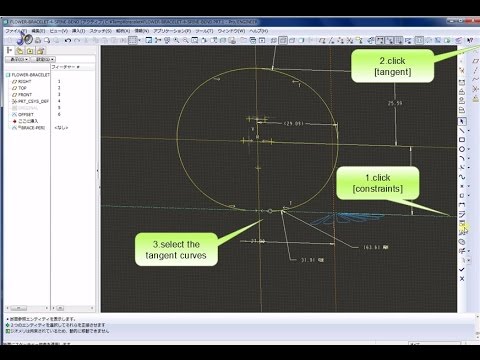Open the Trim tool flyout arrow

click(468, 251)
